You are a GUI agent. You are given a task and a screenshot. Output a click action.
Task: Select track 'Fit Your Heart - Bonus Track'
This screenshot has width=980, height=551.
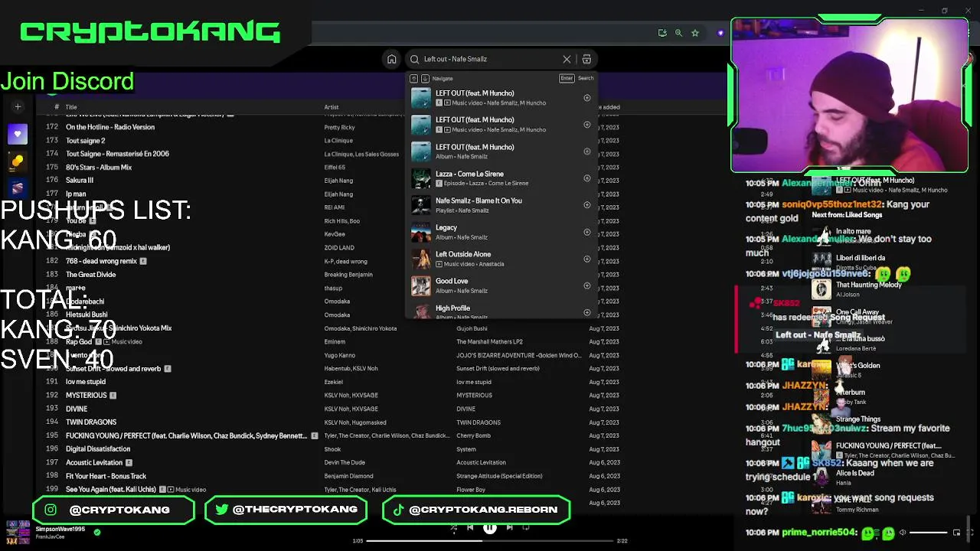pos(106,476)
